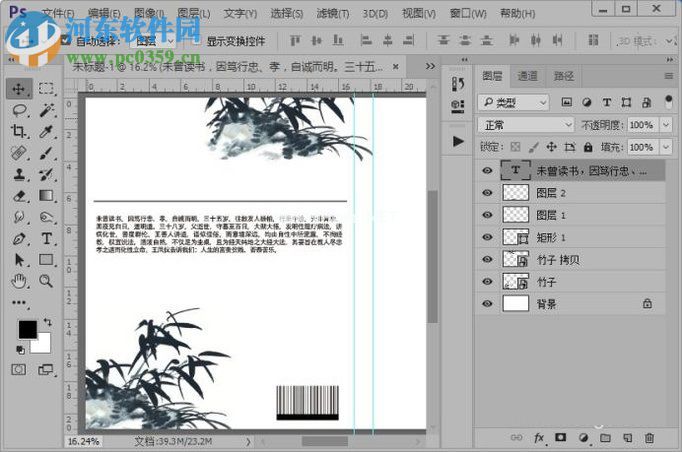Change the screen mode
The height and width of the screenshot is (452, 682).
pyautogui.click(x=45, y=370)
